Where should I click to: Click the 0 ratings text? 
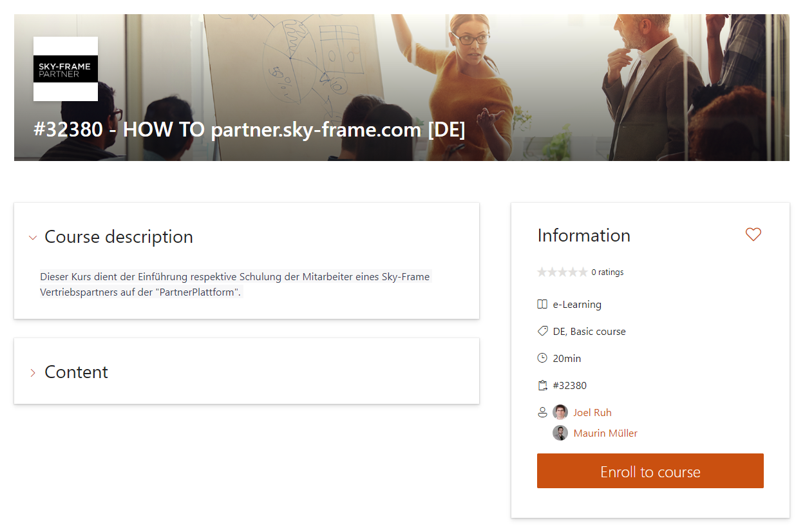607,272
